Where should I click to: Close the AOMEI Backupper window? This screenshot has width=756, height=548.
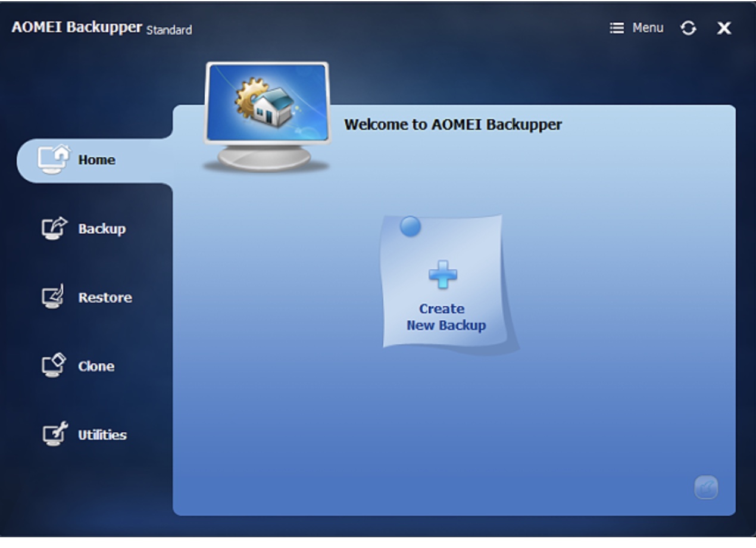click(724, 28)
